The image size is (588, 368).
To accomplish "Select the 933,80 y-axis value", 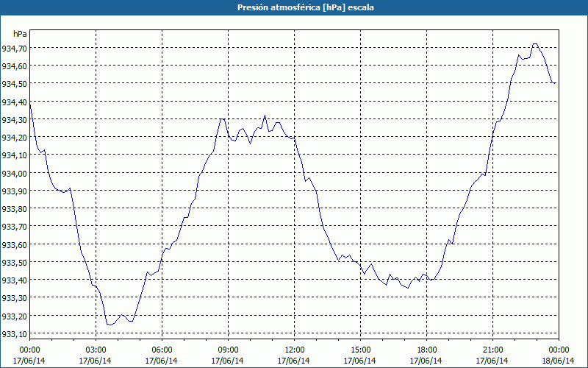I will (x=15, y=209).
